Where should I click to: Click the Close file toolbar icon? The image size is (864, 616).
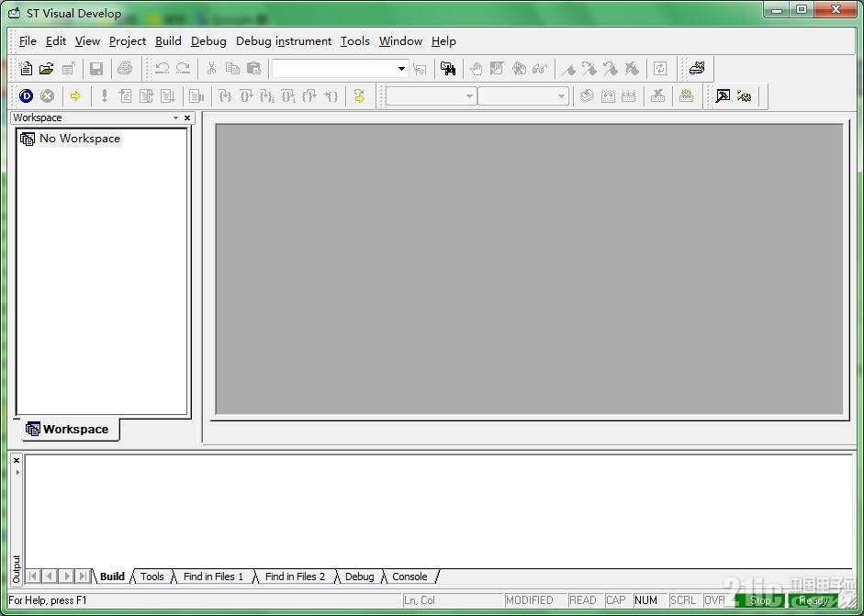[x=68, y=68]
